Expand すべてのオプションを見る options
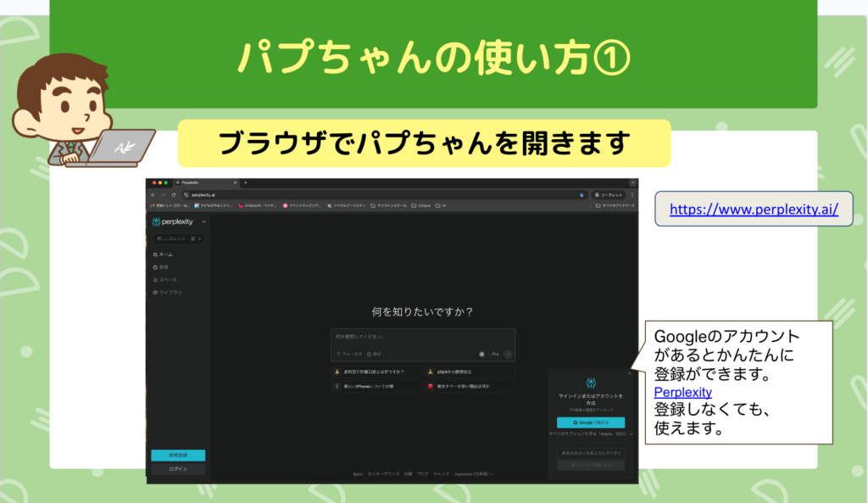Screen dimensions: 868x503 pyautogui.click(x=590, y=433)
